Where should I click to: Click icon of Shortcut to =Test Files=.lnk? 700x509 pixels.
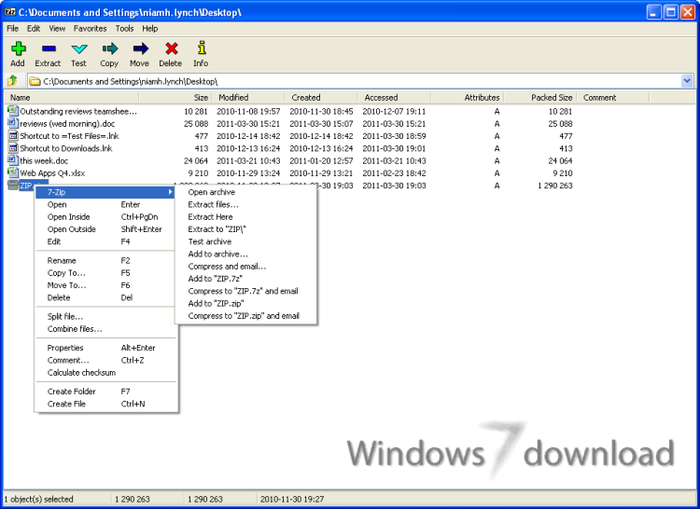pyautogui.click(x=12, y=136)
